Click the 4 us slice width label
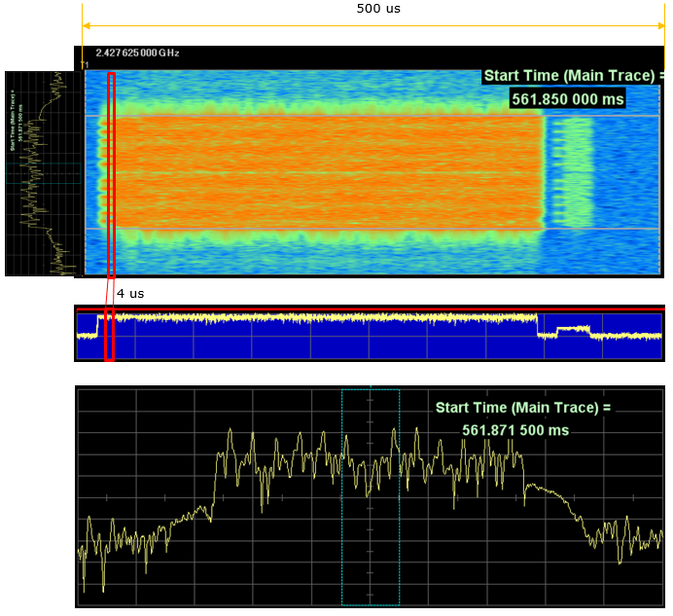 tap(130, 293)
